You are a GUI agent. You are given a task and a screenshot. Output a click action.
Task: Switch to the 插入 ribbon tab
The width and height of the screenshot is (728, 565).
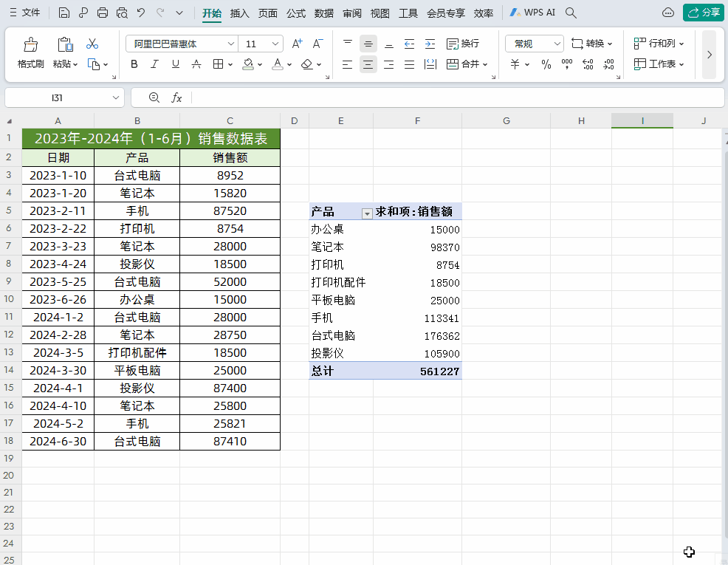(x=239, y=13)
